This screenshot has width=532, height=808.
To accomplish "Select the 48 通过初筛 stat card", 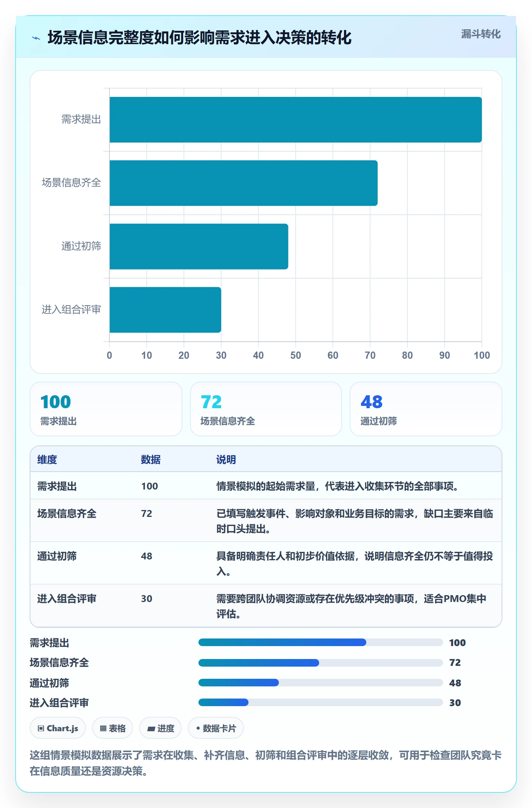I will (x=426, y=409).
